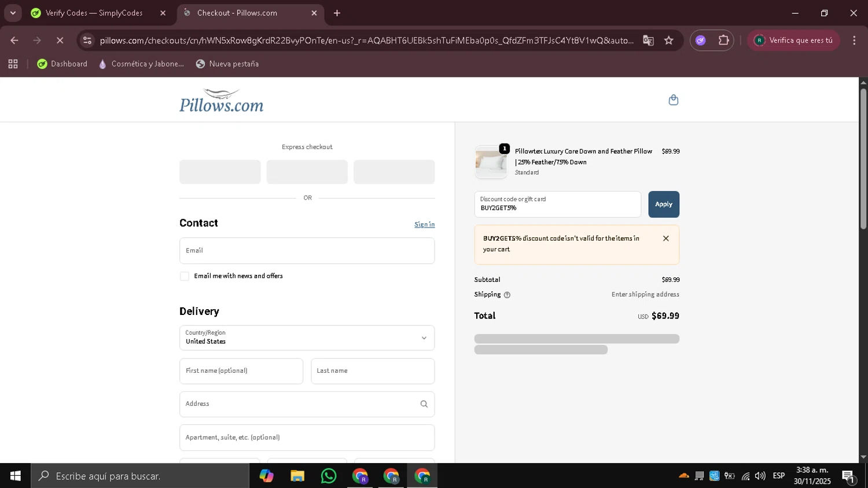Open WhatsApp from the taskbar
Screen dimensions: 868x488
(329, 476)
